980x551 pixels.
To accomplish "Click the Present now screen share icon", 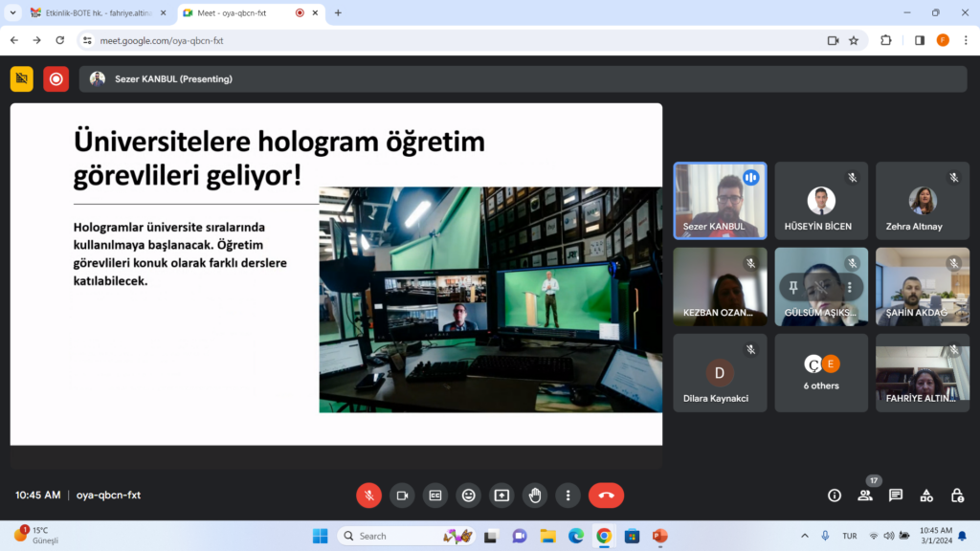I will (501, 496).
